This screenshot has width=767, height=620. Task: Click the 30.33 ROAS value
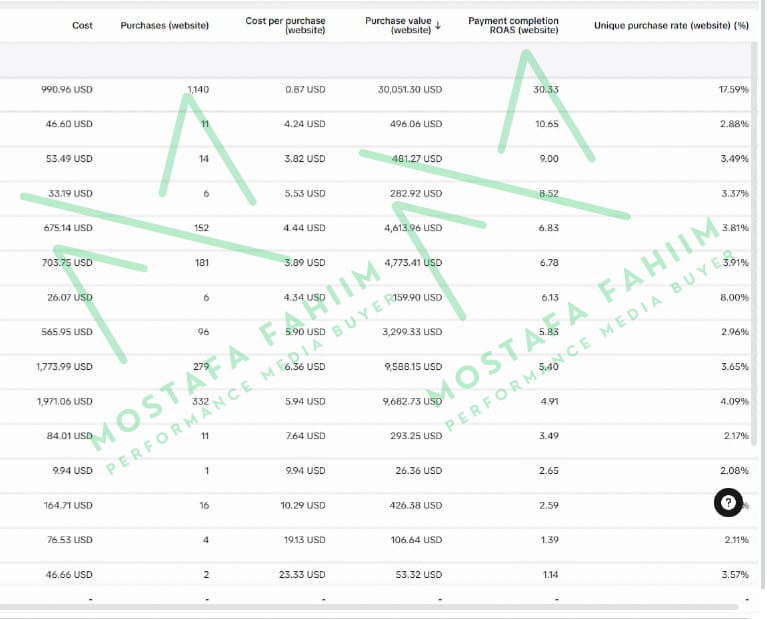[546, 90]
